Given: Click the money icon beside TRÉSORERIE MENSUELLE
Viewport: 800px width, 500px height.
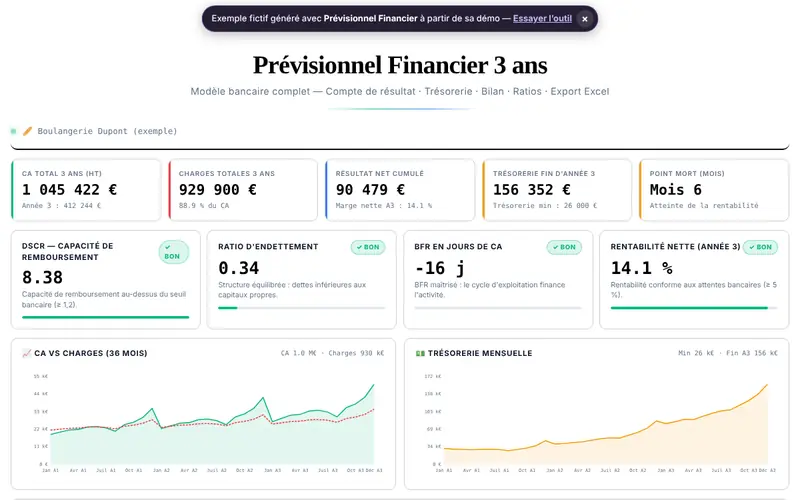Looking at the screenshot, I should 420,353.
